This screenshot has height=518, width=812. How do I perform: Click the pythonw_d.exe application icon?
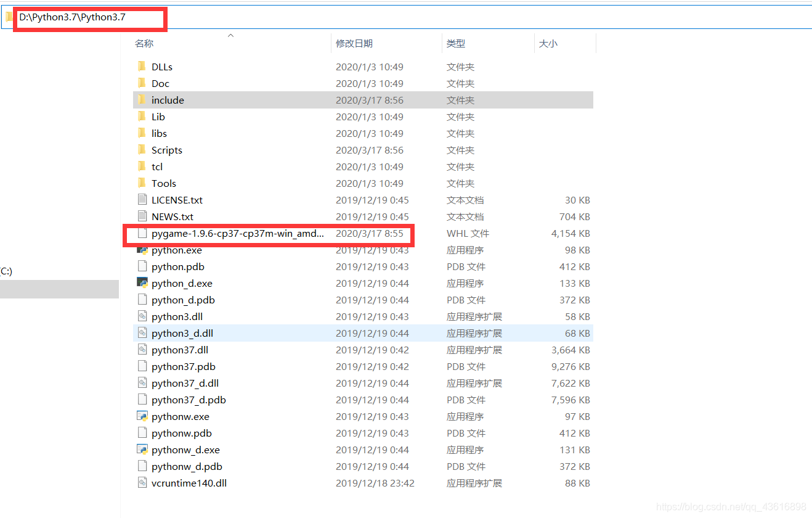[142, 450]
